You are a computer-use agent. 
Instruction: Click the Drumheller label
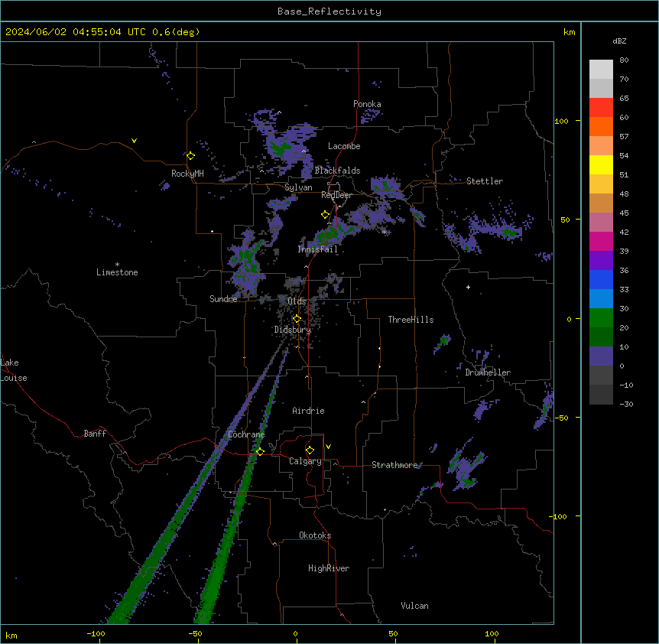pos(488,372)
